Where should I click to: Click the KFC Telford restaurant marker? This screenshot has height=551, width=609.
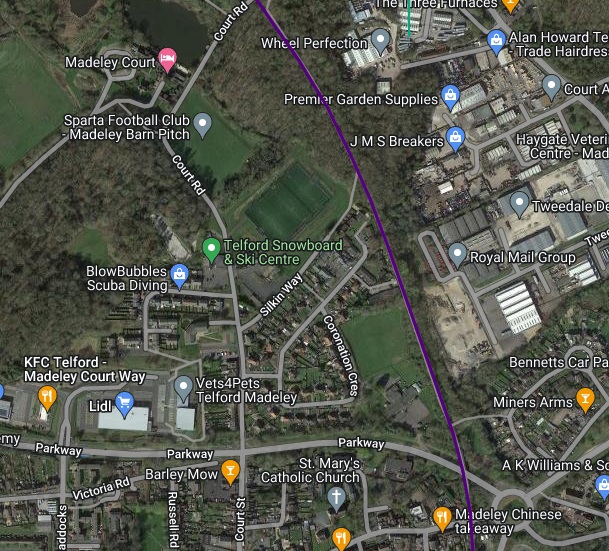[x=47, y=398]
